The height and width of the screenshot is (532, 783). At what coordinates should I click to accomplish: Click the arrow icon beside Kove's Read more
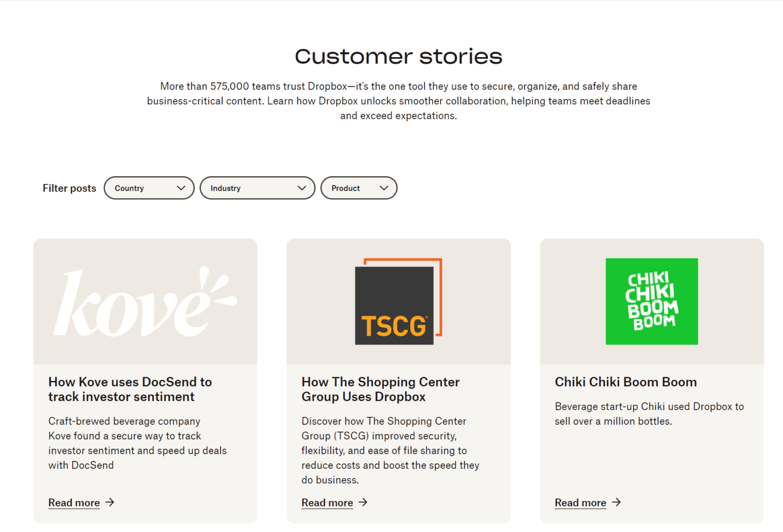[x=110, y=502]
